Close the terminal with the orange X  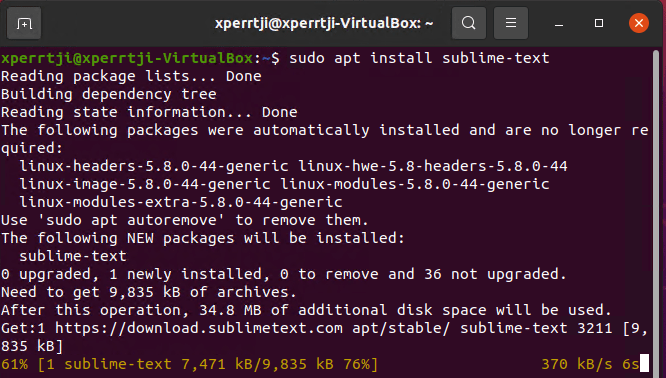639,23
